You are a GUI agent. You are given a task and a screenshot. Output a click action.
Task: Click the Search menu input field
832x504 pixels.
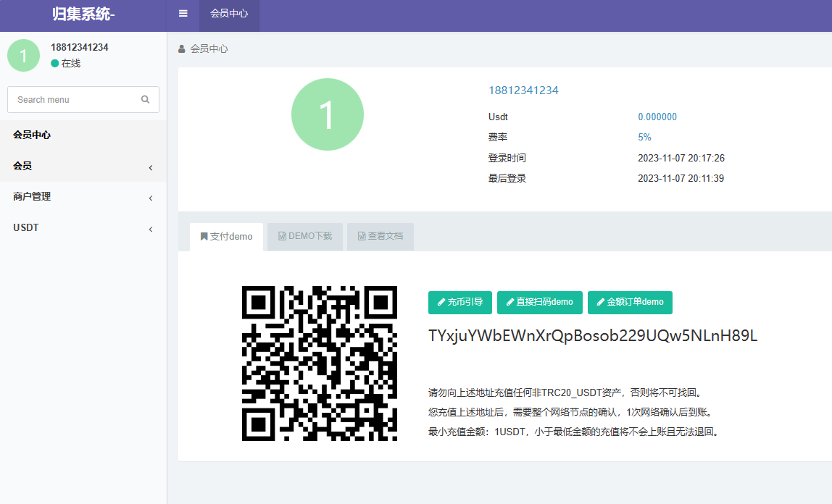72,99
